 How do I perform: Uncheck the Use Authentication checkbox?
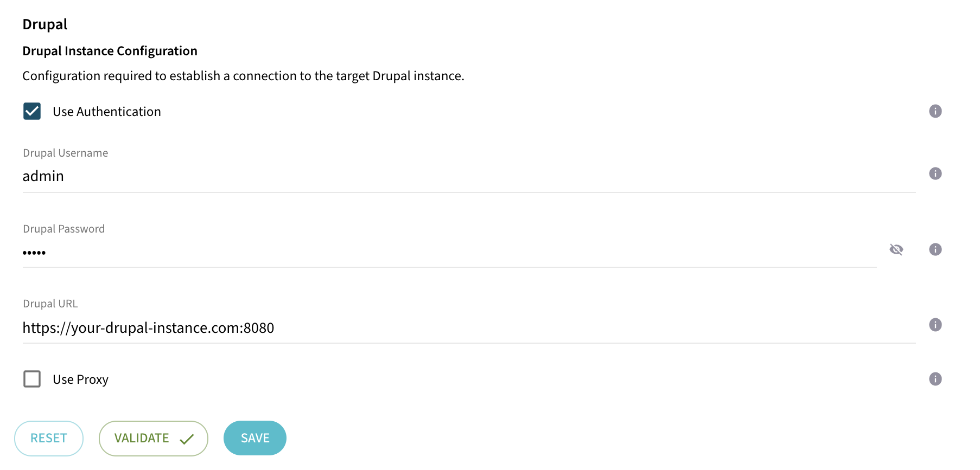click(x=32, y=111)
